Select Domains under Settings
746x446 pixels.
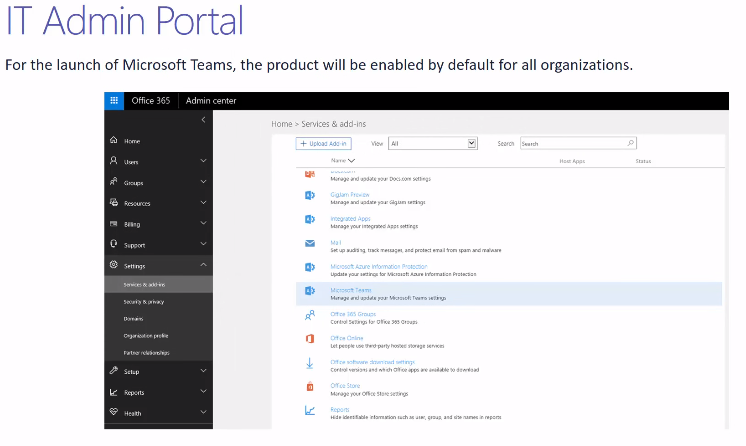[x=133, y=318]
